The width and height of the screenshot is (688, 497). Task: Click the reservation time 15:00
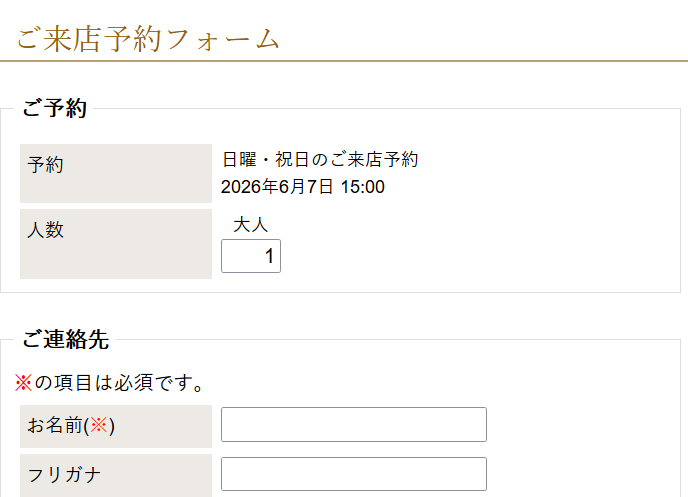coord(362,187)
